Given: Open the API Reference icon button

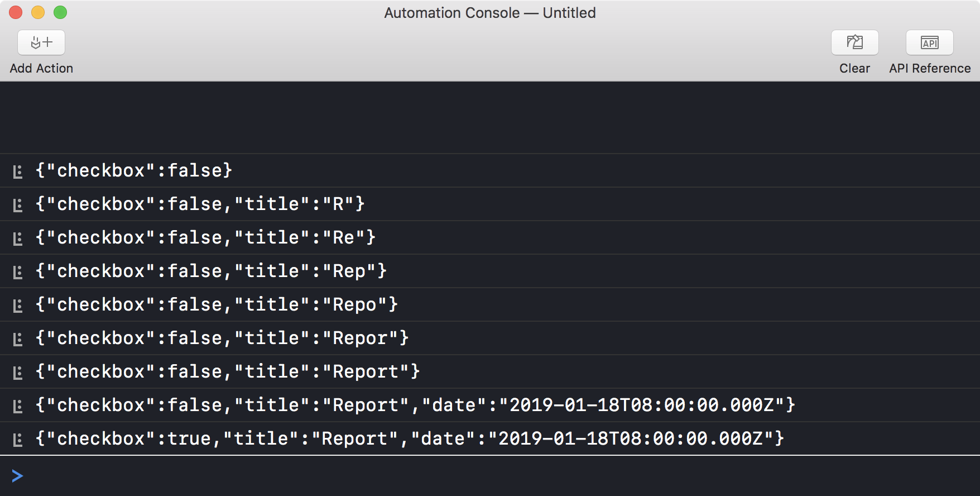Looking at the screenshot, I should [x=929, y=42].
